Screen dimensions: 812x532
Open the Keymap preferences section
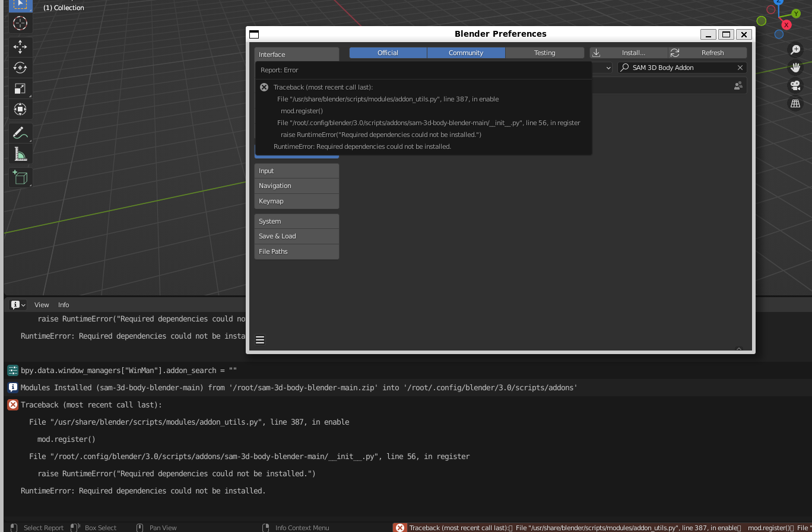tap(297, 201)
